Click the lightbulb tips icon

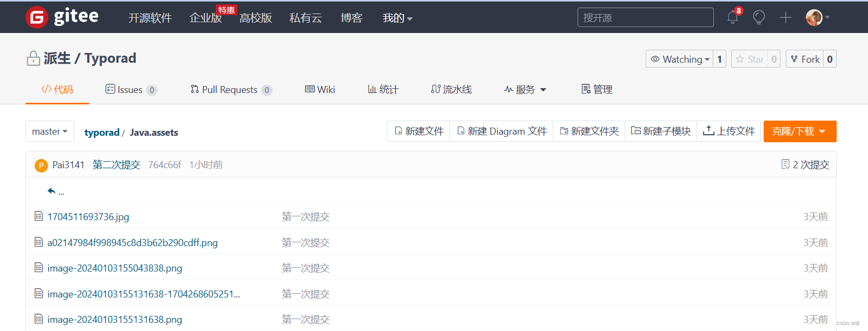coord(759,17)
